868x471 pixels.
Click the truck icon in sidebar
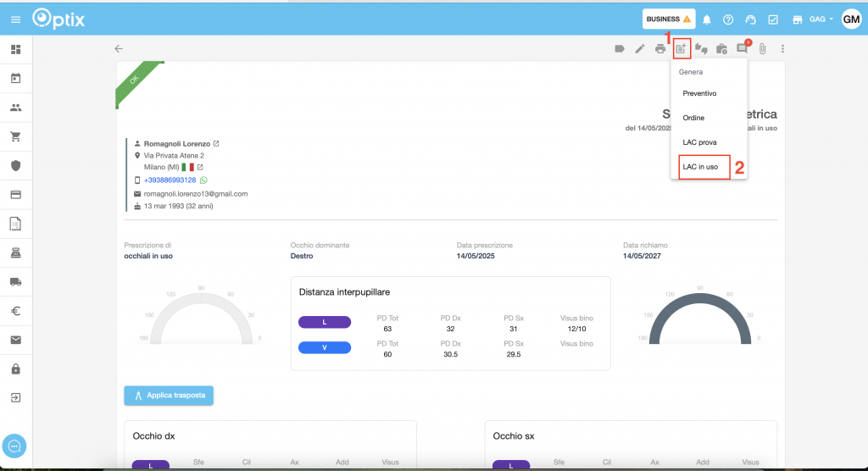click(x=15, y=281)
